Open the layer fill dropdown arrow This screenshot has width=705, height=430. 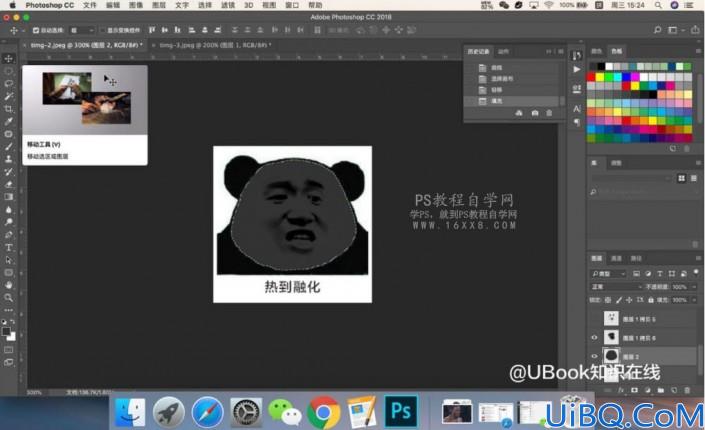pyautogui.click(x=694, y=300)
